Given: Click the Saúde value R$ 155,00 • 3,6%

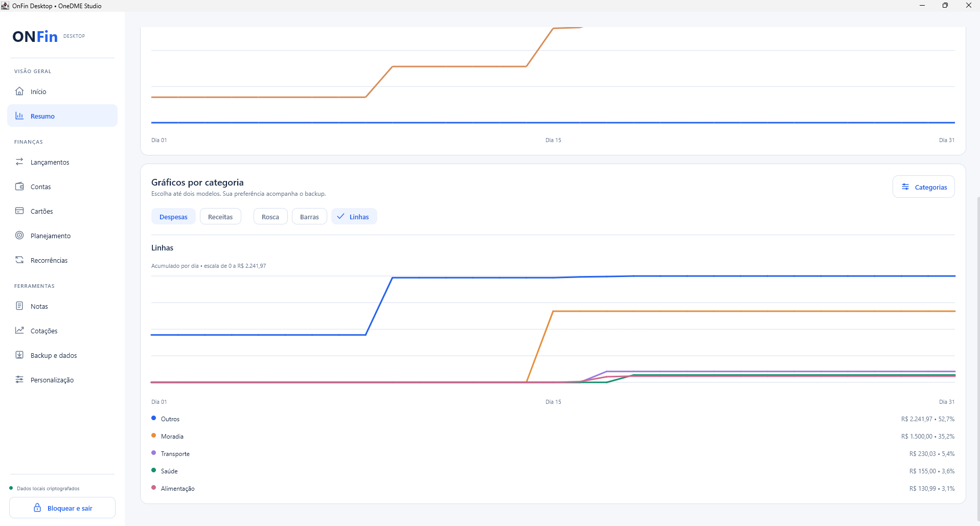Looking at the screenshot, I should 932,471.
